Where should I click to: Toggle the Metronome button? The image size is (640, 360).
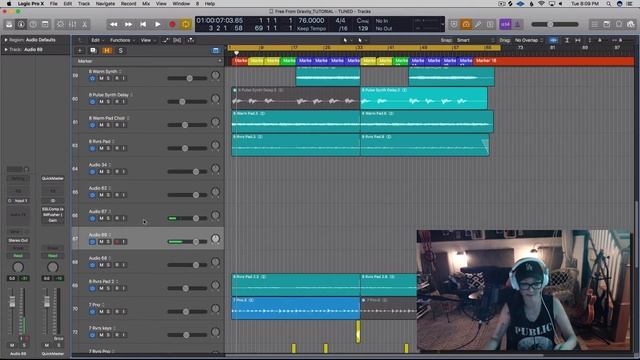click(517, 24)
